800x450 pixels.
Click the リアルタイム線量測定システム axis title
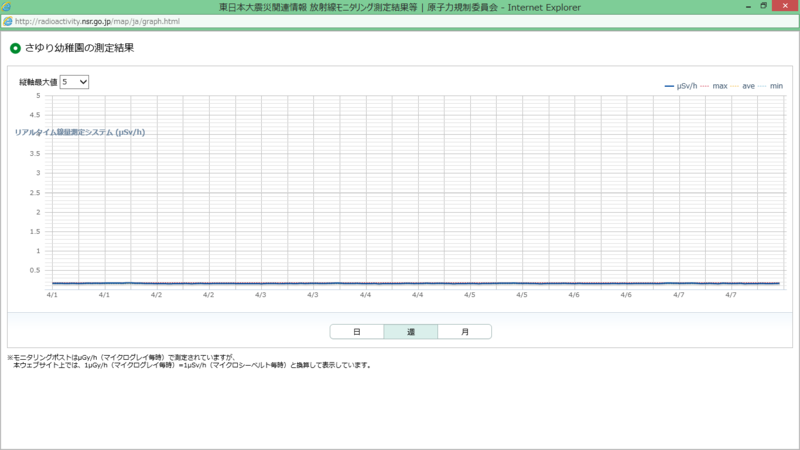80,132
